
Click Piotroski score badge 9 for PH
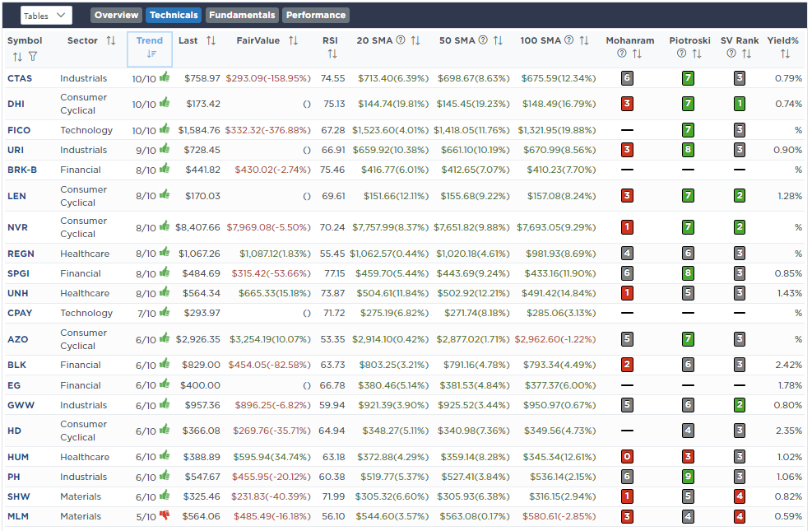point(688,477)
